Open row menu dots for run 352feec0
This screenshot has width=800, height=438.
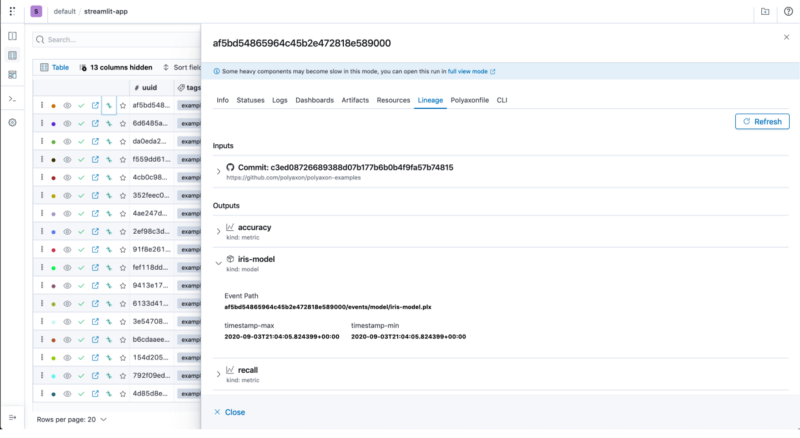pyautogui.click(x=42, y=196)
